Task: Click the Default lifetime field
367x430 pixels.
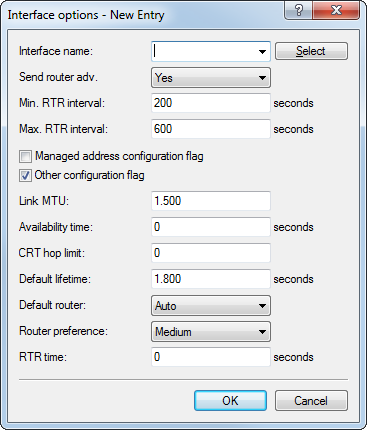Action: (211, 279)
